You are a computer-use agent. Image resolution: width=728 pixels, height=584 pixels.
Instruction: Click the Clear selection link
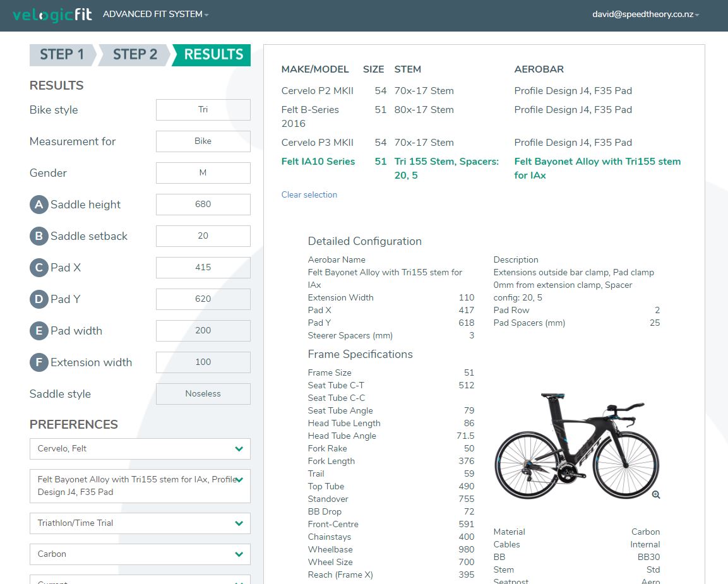click(309, 195)
